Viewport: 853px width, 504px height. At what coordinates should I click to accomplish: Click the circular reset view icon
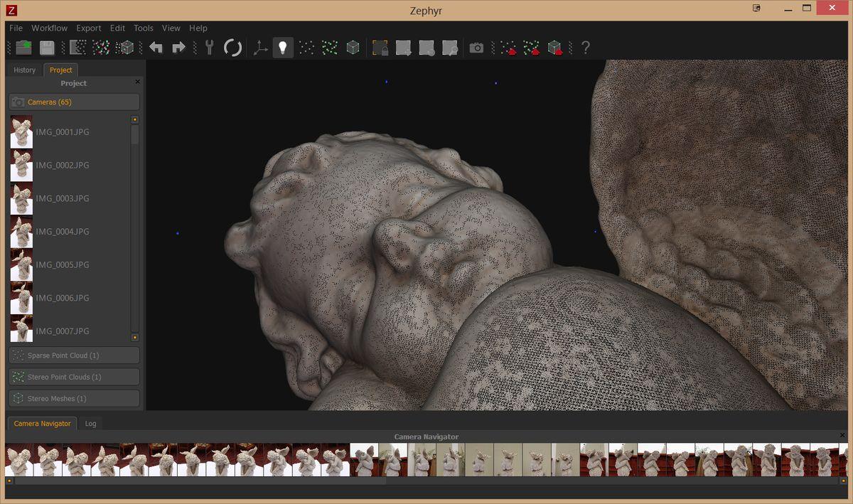232,48
